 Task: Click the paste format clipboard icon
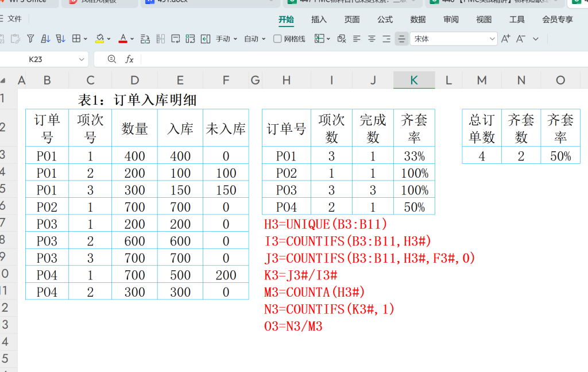[16, 39]
